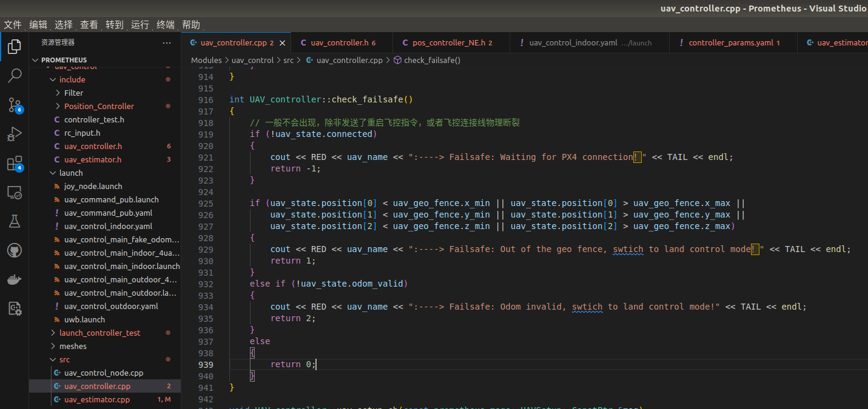Viewport: 868px width, 409px height.
Task: Switch to the controller_params.yaml tab
Action: click(x=733, y=43)
